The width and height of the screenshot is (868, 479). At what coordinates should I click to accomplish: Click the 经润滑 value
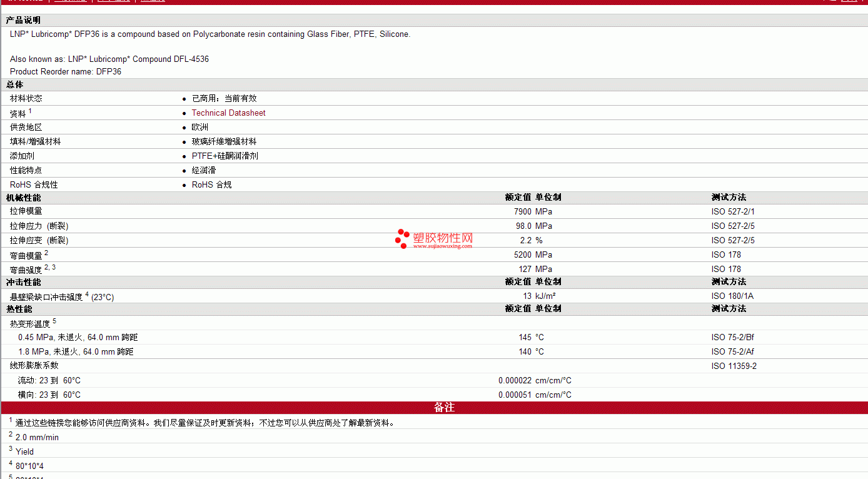click(204, 171)
